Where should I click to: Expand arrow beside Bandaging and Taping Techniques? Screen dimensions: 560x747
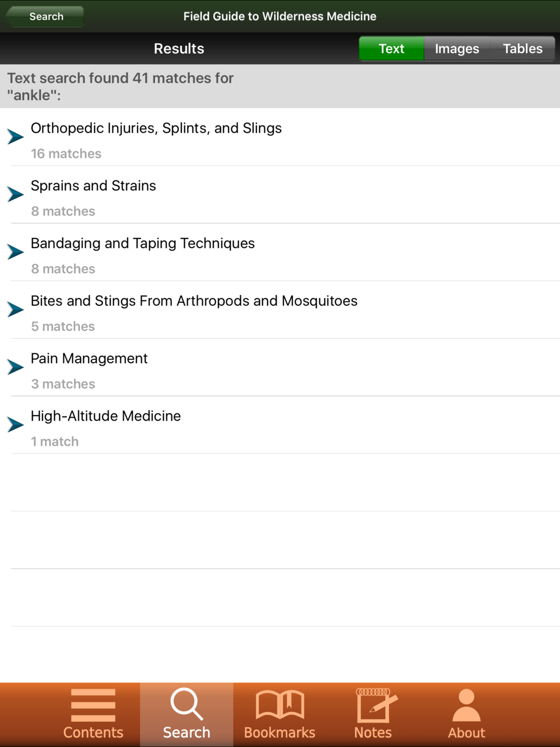click(x=16, y=251)
